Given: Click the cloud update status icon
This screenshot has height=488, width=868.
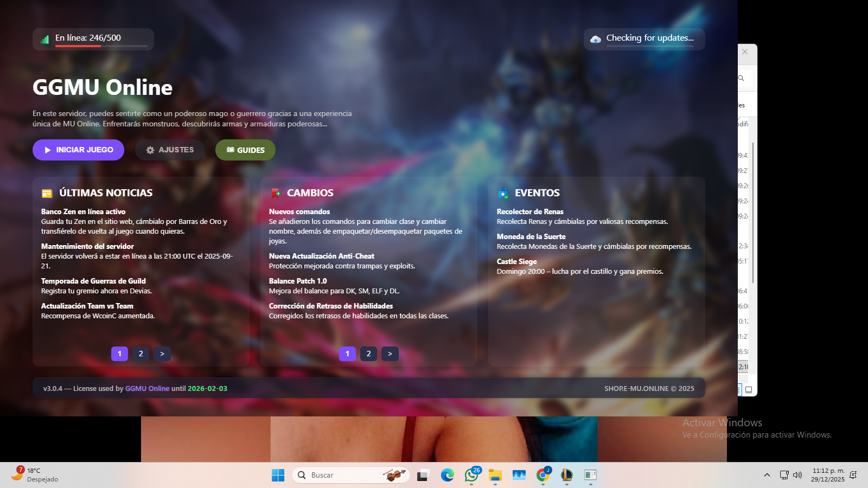Looking at the screenshot, I should [596, 39].
